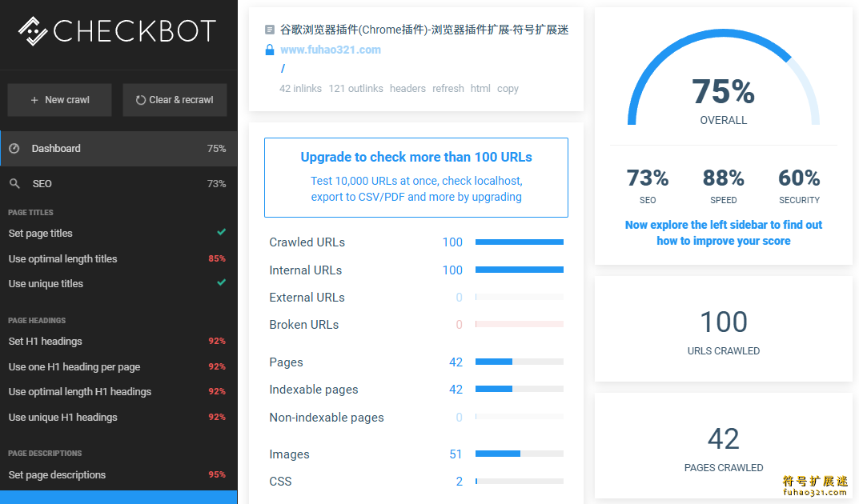Start a New crawl
This screenshot has width=859, height=504.
click(60, 99)
